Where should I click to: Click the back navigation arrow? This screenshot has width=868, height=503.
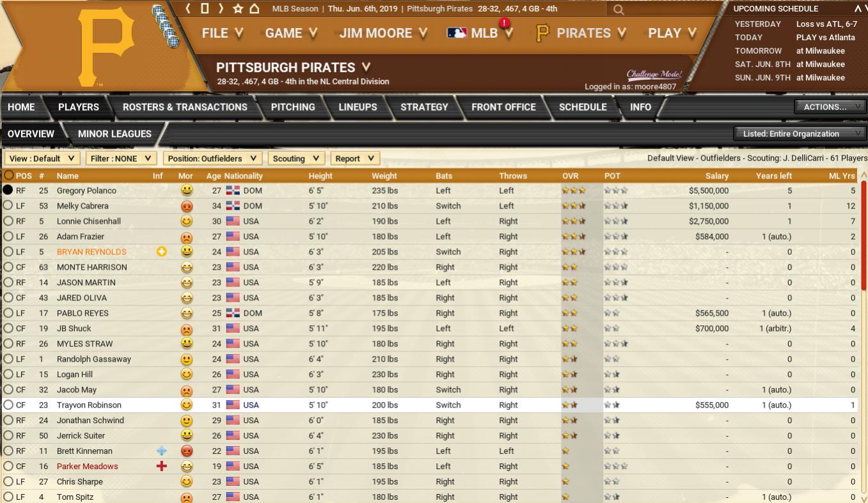click(189, 8)
